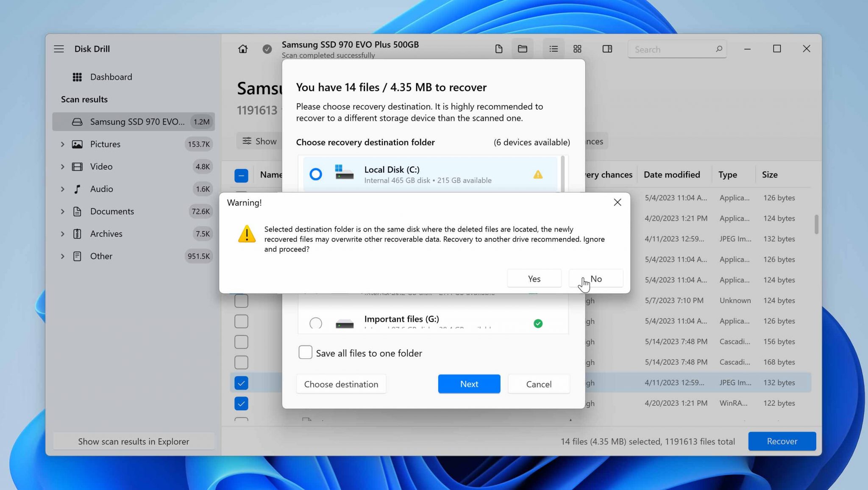Click Yes in the warning dialog

point(534,278)
